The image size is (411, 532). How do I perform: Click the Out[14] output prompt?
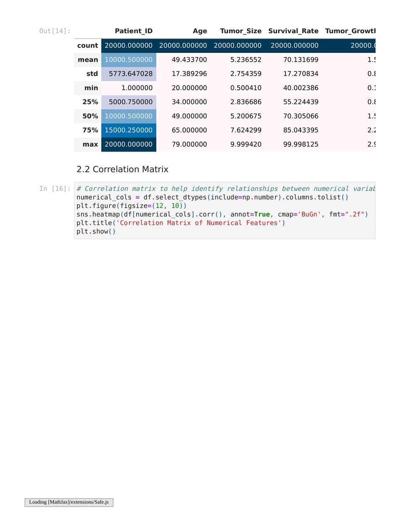click(55, 31)
